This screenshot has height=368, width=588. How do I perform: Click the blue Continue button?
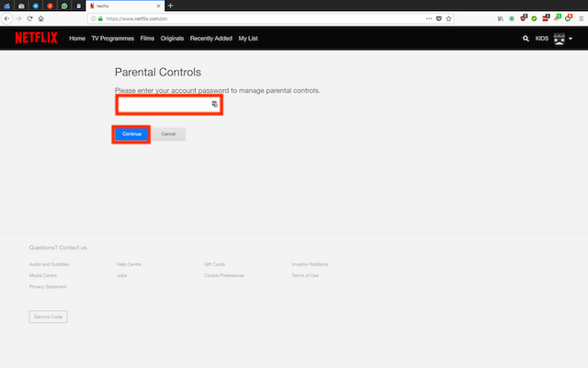click(x=131, y=134)
